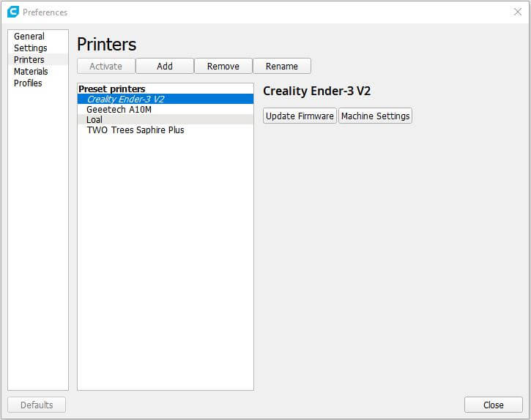531x420 pixels.
Task: Switch to the Settings preferences page
Action: [x=31, y=48]
